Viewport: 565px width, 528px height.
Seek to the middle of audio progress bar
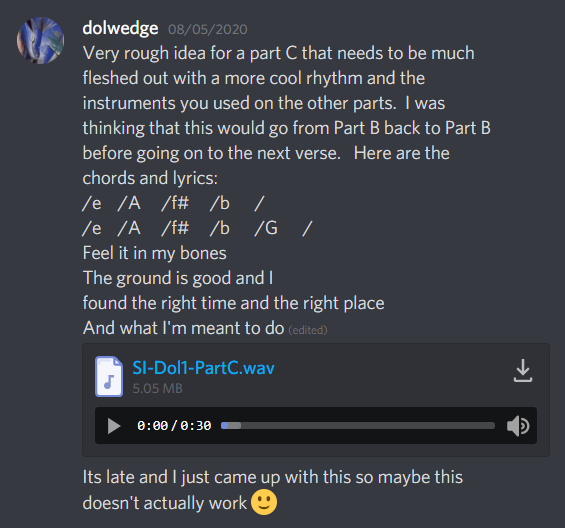358,426
